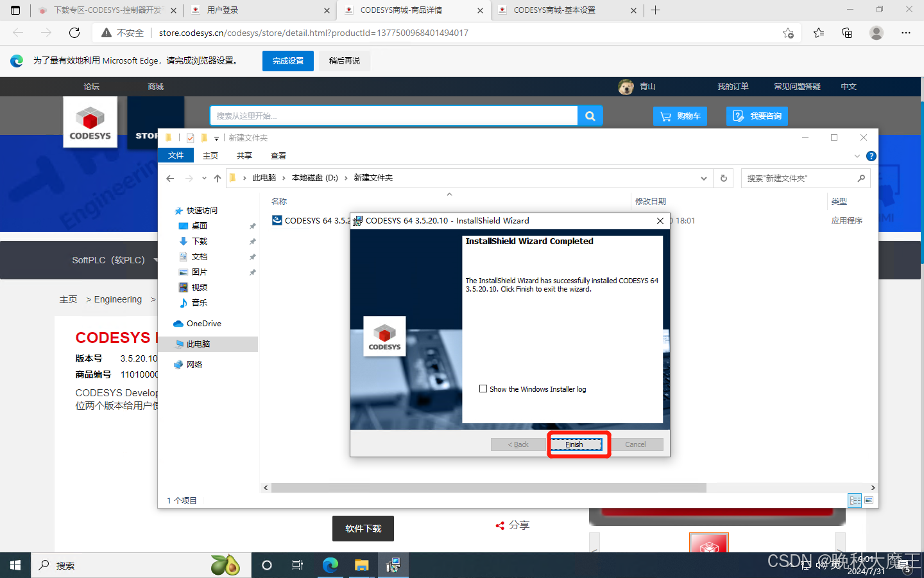Open 常见问题答疑 link
The width and height of the screenshot is (924, 578).
point(797,87)
